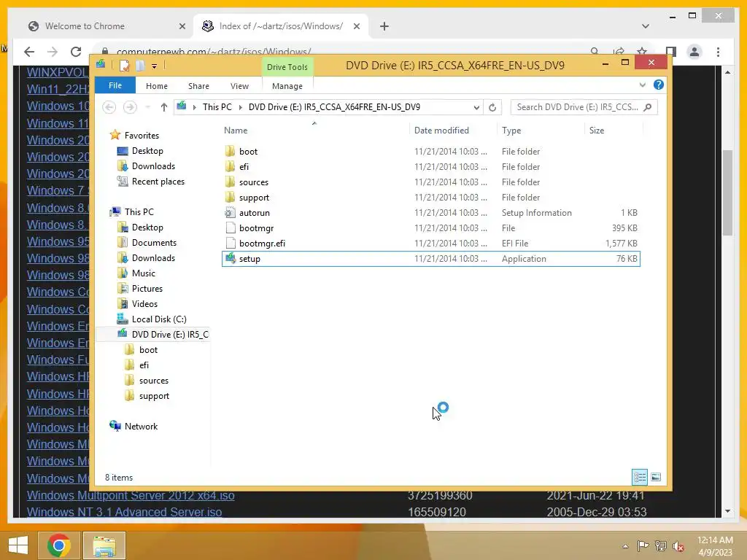This screenshot has width=747, height=560.
Task: Open the address bar history dropdown
Action: [x=476, y=107]
